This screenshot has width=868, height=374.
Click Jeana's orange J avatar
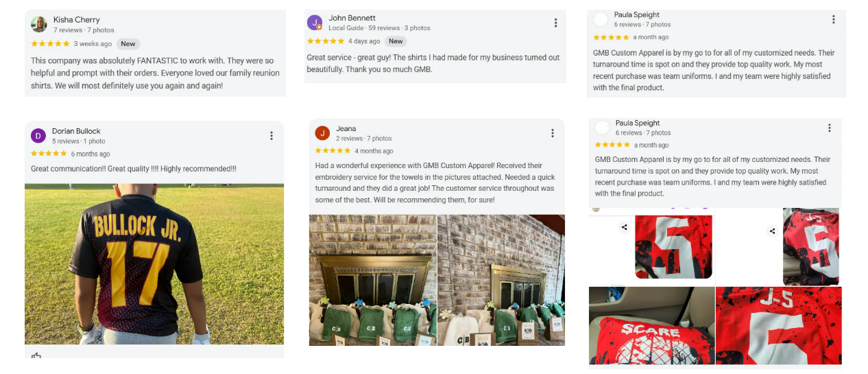click(x=322, y=133)
